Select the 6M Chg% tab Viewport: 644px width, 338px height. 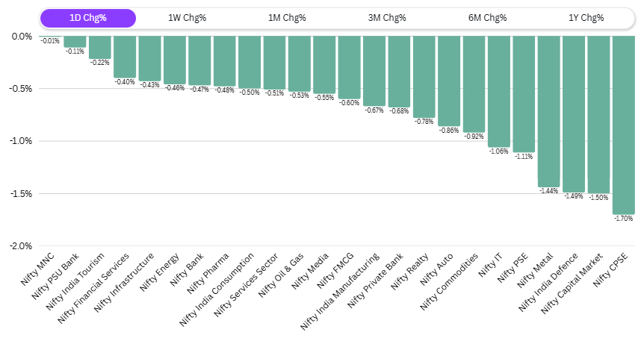[486, 18]
